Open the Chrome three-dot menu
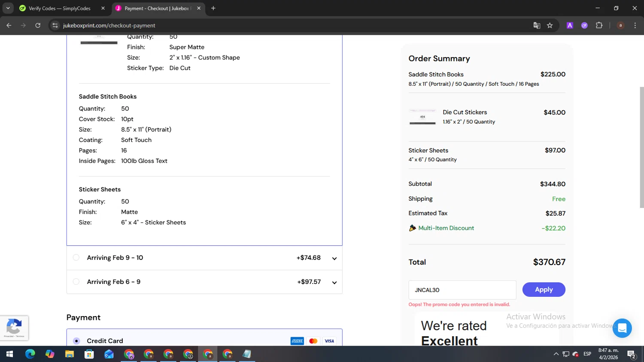The height and width of the screenshot is (362, 644). point(635,25)
